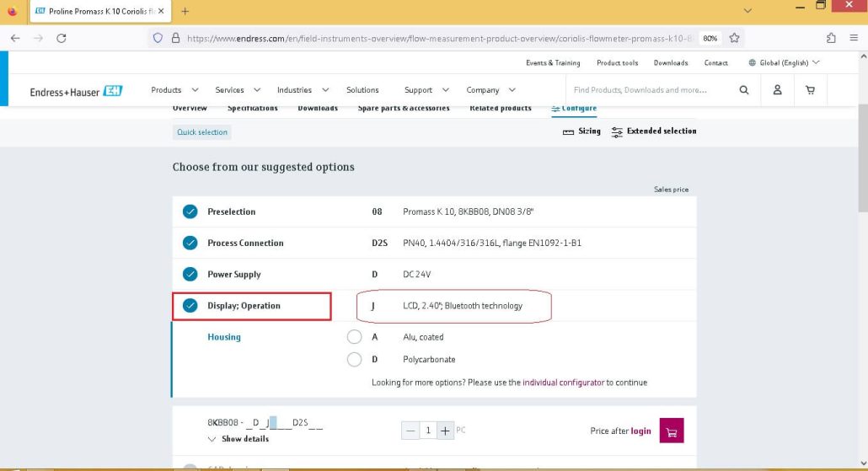Image resolution: width=868 pixels, height=471 pixels.
Task: Follow the individual configurator link
Action: pyautogui.click(x=563, y=383)
